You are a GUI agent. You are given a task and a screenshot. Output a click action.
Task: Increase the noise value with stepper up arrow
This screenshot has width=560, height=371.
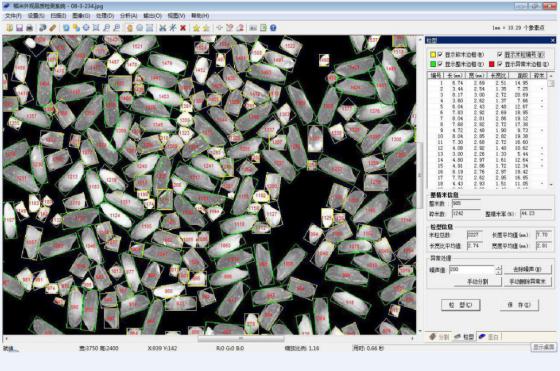click(x=499, y=267)
